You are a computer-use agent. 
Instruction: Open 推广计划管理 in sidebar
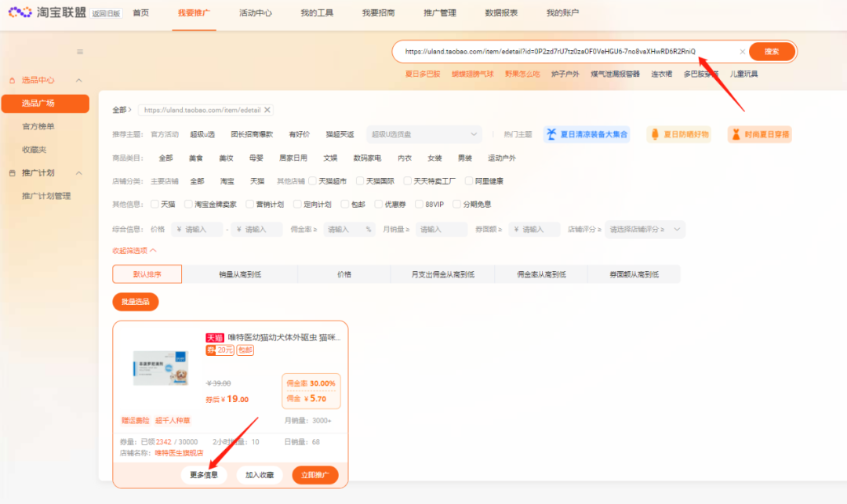pos(46,197)
